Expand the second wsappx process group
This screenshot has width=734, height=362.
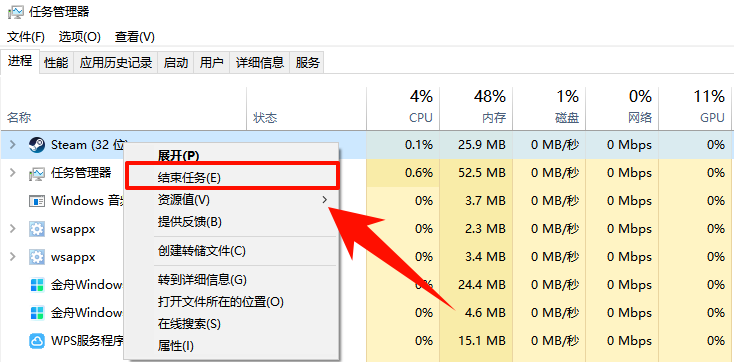13,257
